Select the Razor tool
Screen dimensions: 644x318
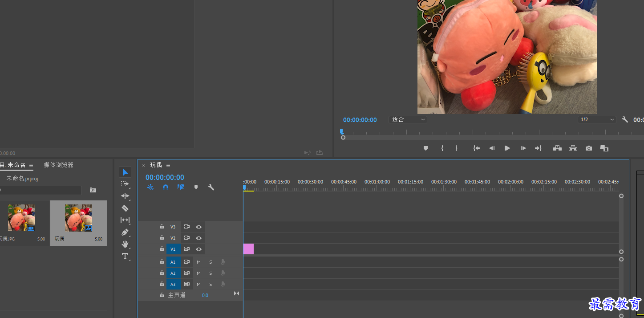(x=125, y=208)
